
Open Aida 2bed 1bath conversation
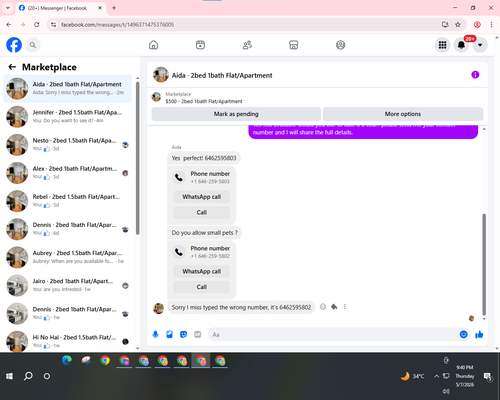click(x=68, y=89)
